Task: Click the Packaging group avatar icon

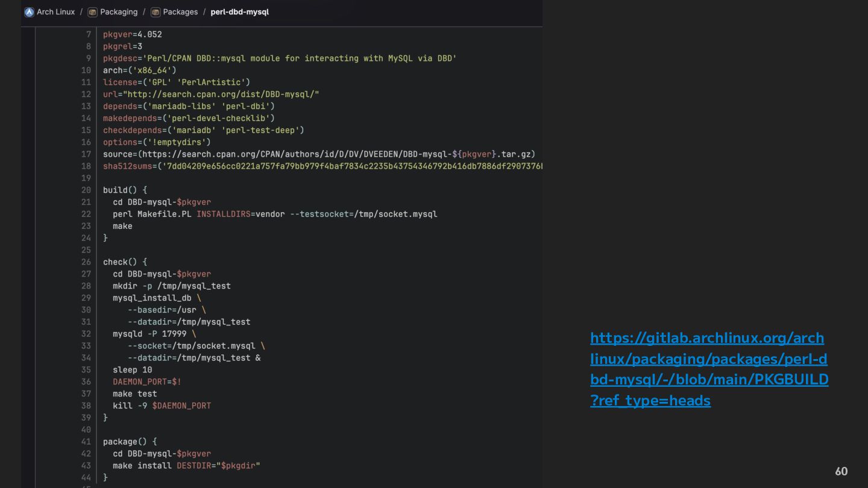Action: [92, 12]
